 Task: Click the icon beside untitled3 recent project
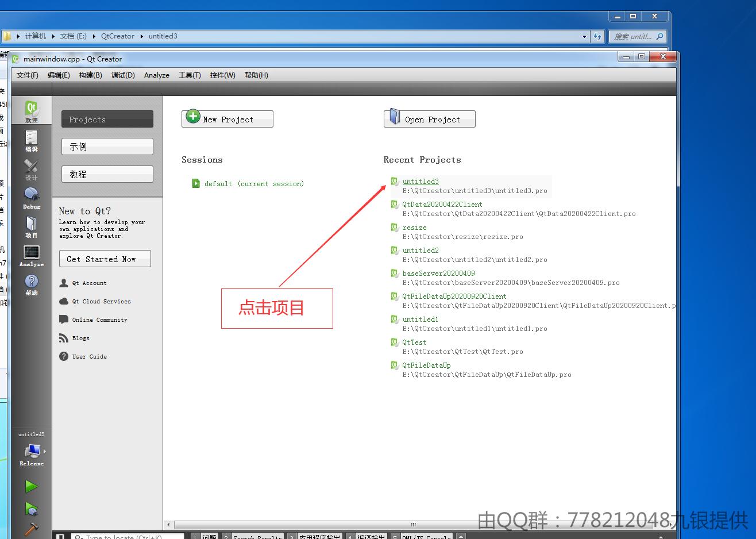click(395, 182)
